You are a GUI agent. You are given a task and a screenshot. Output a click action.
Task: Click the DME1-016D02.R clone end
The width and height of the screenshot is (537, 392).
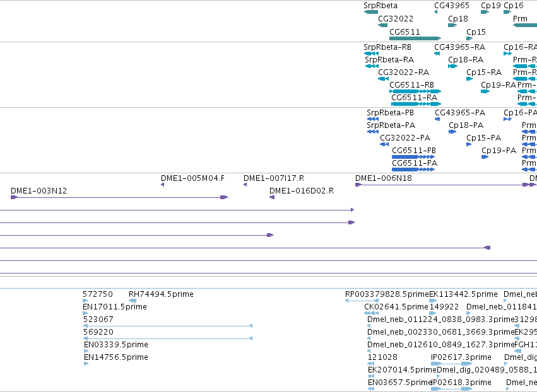point(272,197)
